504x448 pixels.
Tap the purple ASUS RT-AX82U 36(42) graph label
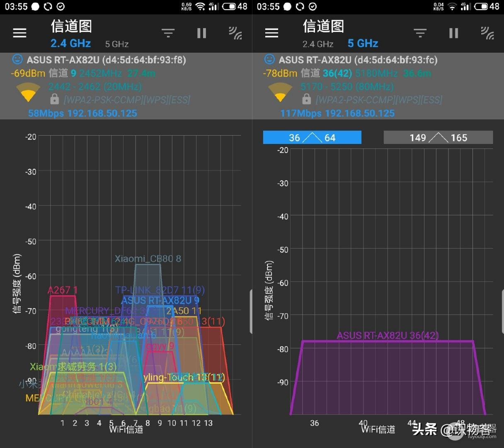[388, 335]
